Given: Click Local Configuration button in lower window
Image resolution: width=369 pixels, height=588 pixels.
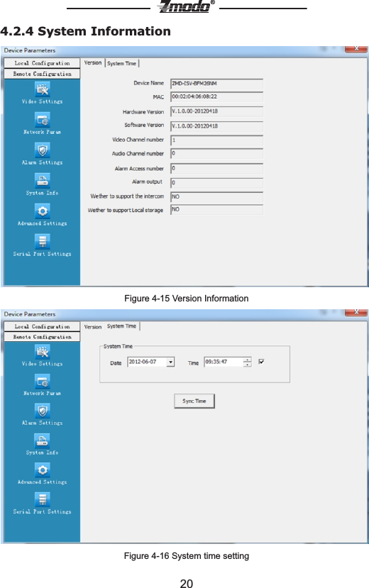Looking at the screenshot, I should pos(42,326).
